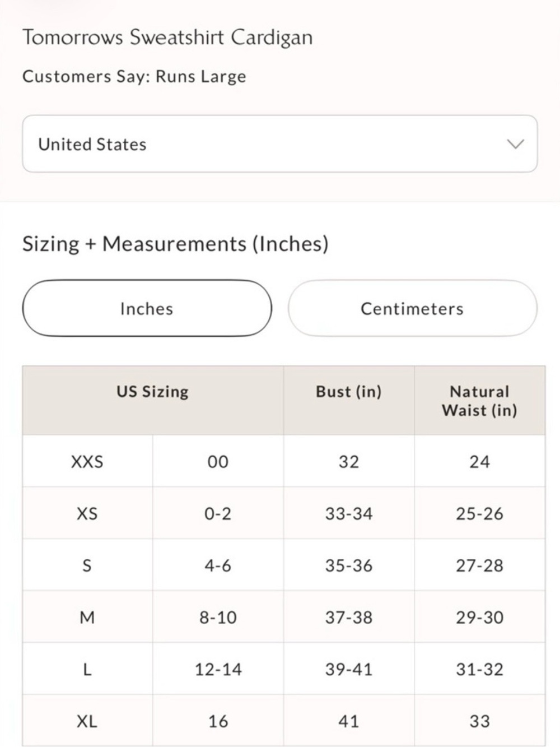The image size is (560, 747).
Task: Click the 8-10 US size cell
Action: tap(218, 617)
